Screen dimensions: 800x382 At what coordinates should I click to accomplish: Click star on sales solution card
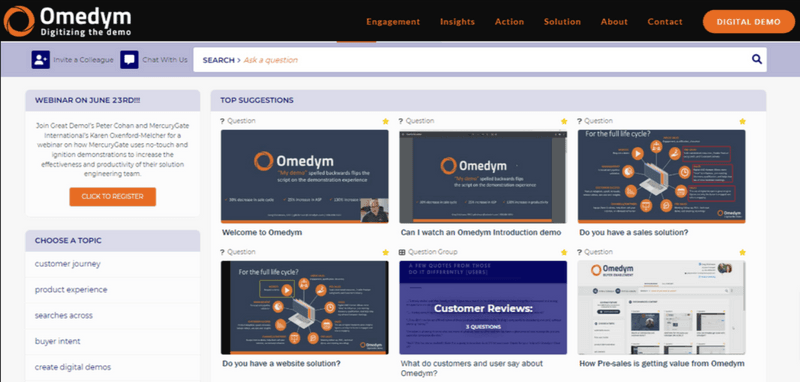742,121
